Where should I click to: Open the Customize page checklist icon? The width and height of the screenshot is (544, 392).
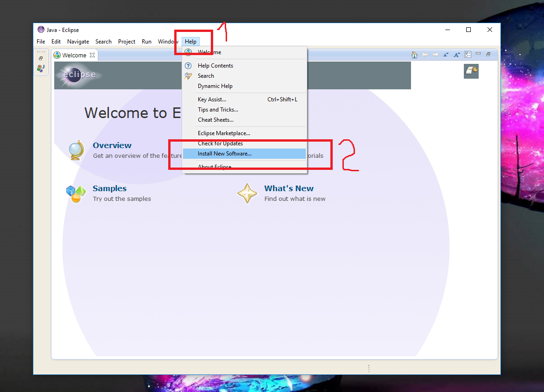pos(468,55)
